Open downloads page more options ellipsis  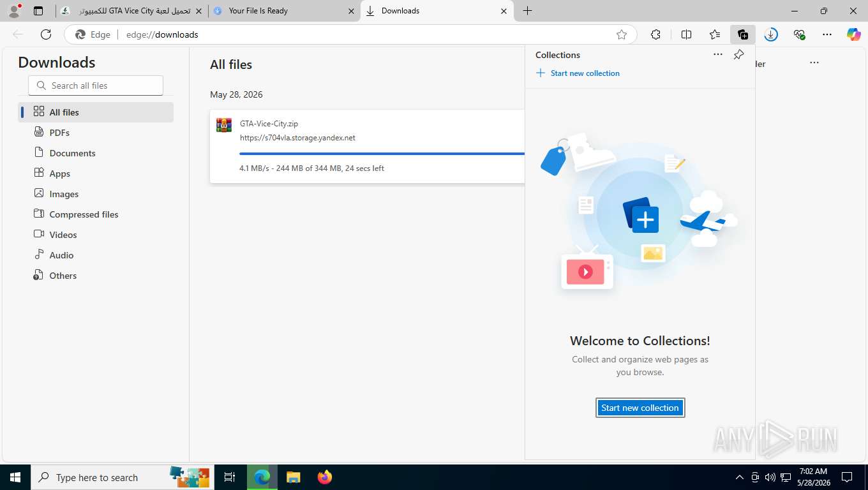(814, 63)
